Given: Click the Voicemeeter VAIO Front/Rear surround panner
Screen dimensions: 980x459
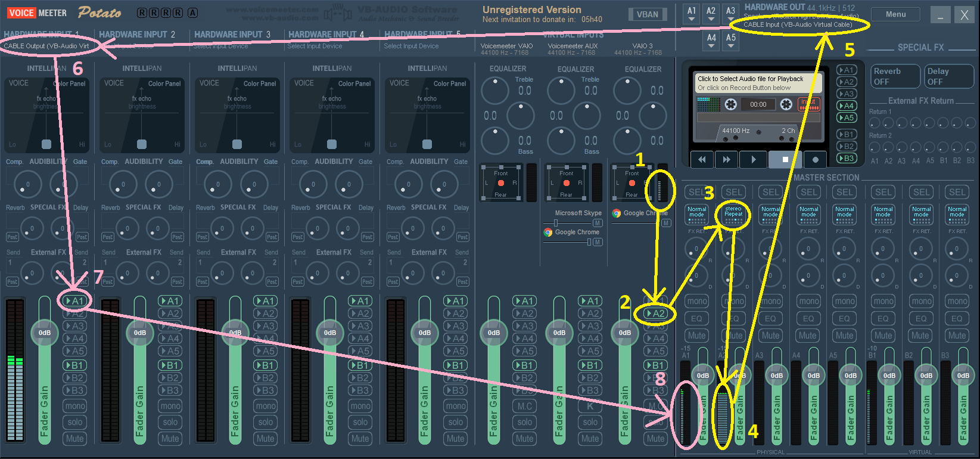Looking at the screenshot, I should [501, 183].
